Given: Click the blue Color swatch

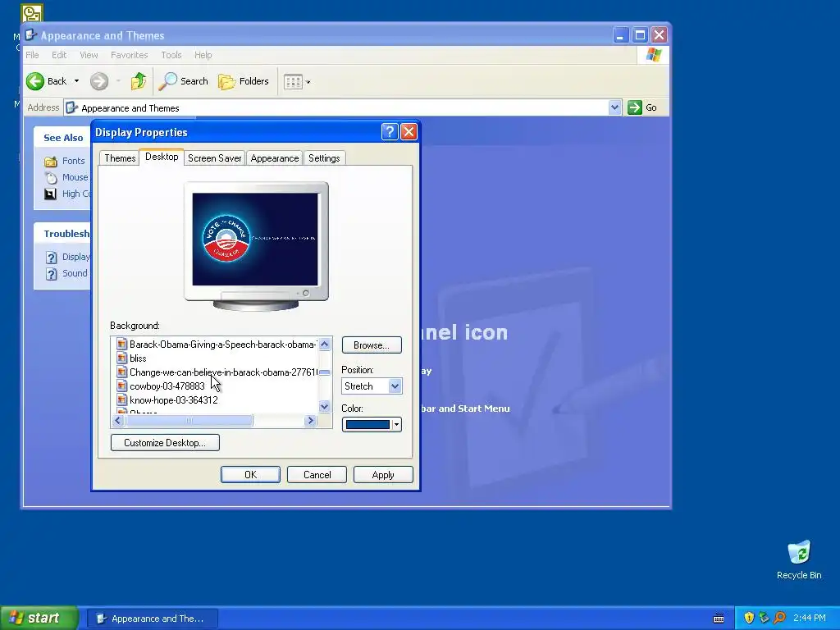Looking at the screenshot, I should (x=367, y=425).
